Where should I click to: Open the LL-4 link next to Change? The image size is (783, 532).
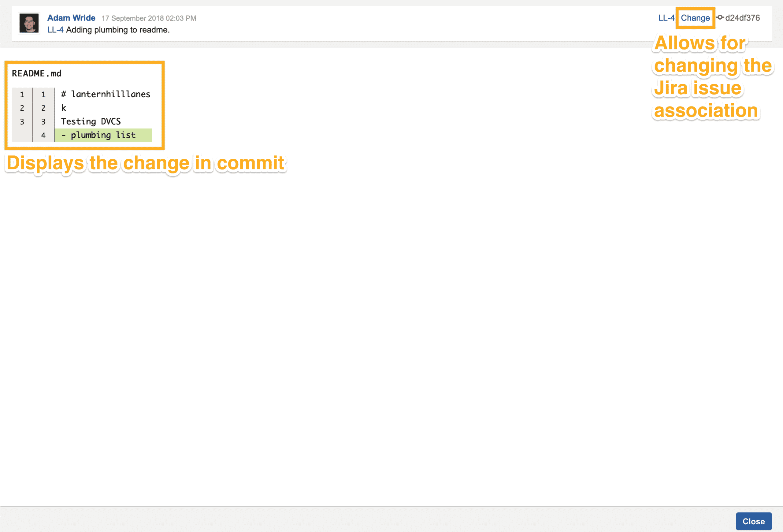pyautogui.click(x=666, y=18)
